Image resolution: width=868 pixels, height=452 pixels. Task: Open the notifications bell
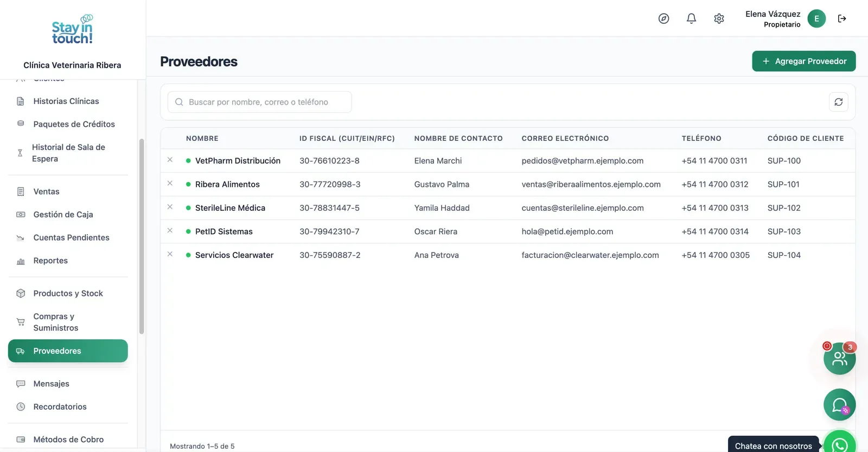[x=691, y=18]
